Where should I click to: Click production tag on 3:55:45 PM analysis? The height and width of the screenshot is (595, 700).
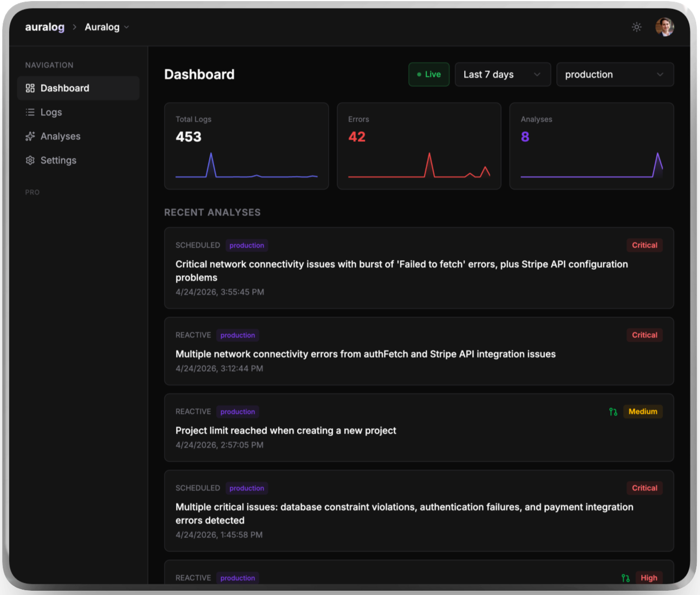tap(246, 245)
